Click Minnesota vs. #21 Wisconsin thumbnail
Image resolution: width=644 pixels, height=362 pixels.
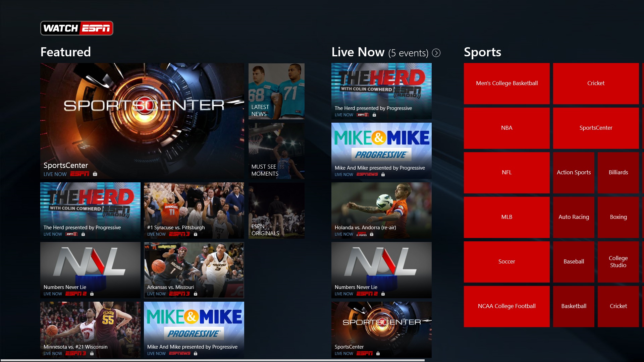90,328
